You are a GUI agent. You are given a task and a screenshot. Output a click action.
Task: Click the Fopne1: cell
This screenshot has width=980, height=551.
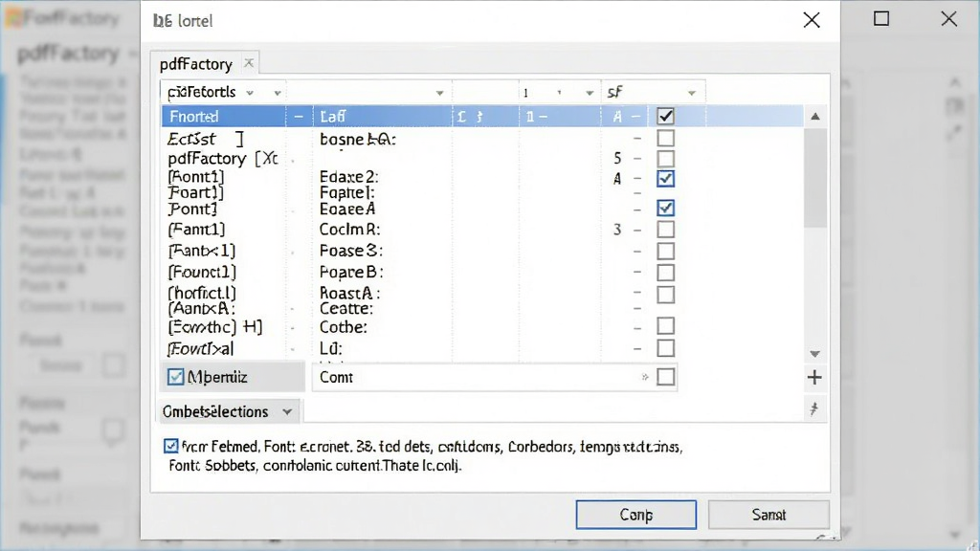click(346, 192)
